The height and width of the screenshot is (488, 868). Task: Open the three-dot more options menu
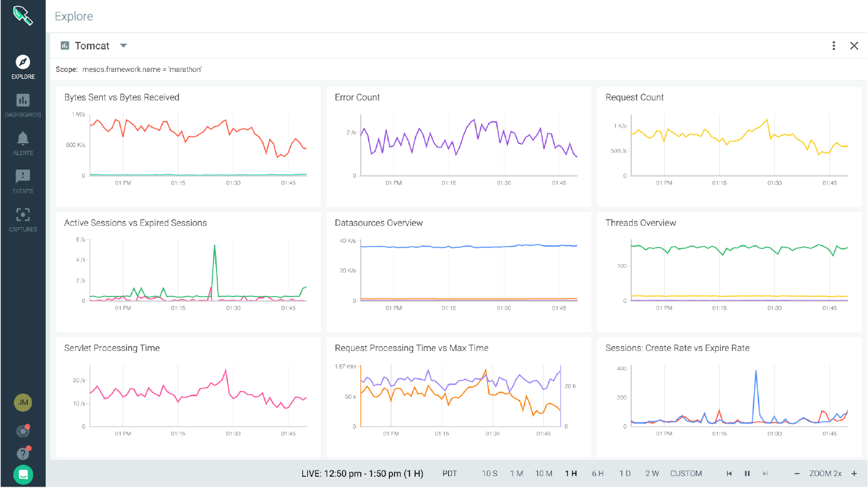[834, 46]
